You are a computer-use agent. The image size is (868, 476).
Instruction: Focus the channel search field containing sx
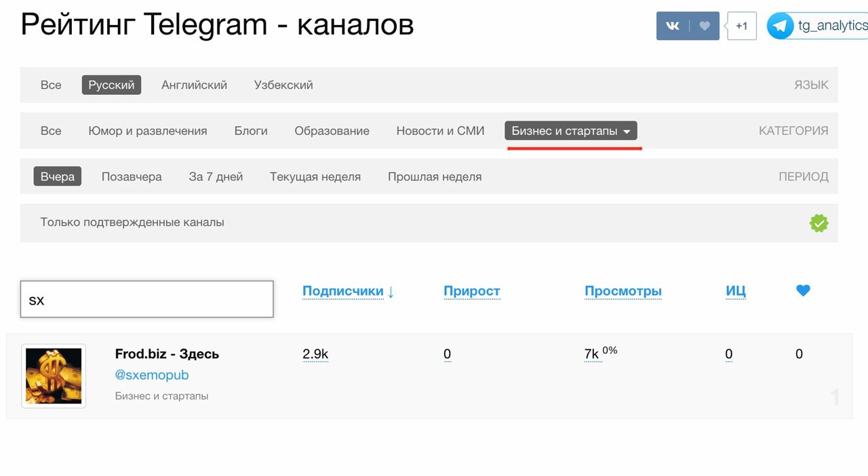tap(146, 299)
